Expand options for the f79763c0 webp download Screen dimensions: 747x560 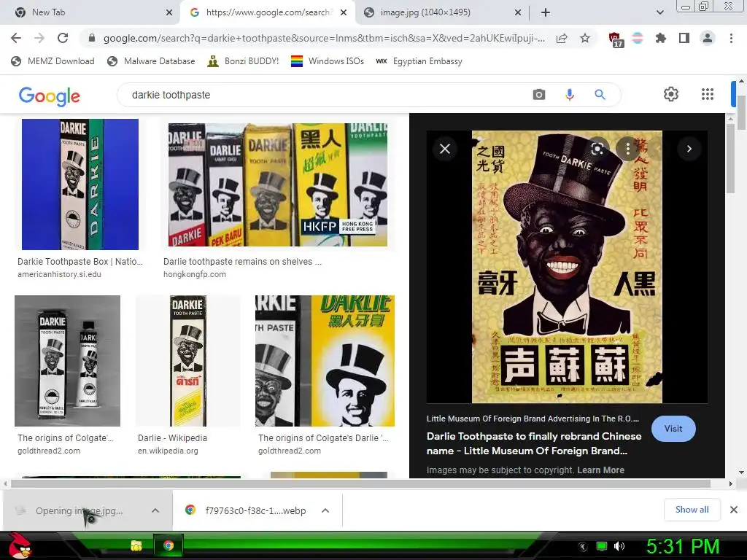325,510
